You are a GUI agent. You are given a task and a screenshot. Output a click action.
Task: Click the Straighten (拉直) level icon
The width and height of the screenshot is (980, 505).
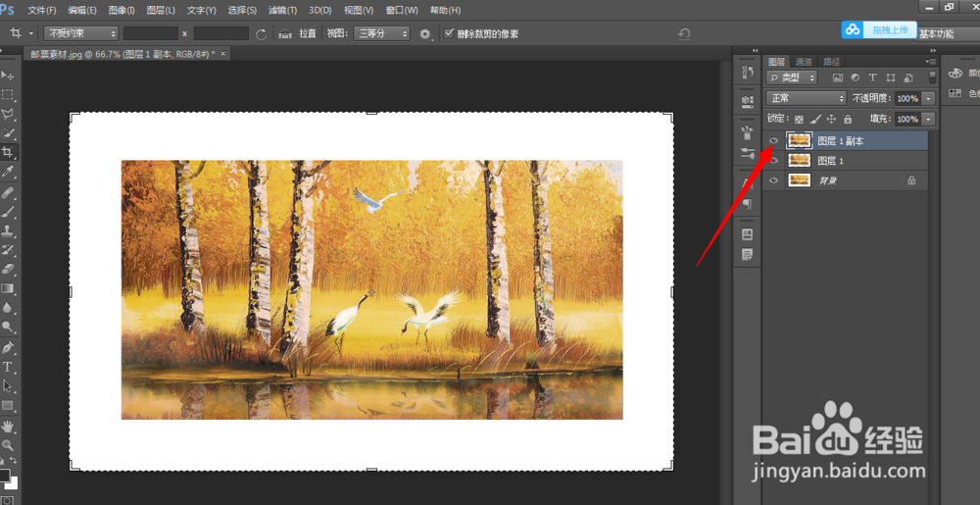285,33
